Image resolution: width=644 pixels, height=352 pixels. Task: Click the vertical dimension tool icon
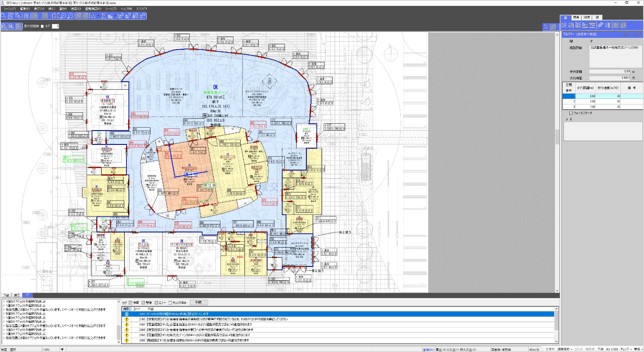pos(103,16)
